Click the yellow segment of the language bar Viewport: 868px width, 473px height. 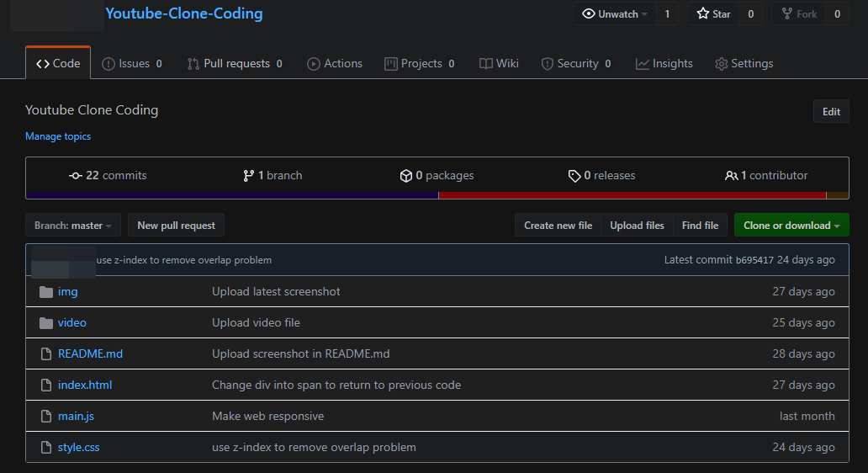pyautogui.click(x=838, y=195)
